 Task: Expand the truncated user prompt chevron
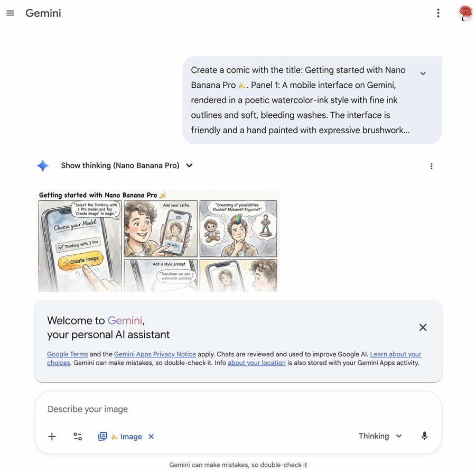(x=423, y=73)
